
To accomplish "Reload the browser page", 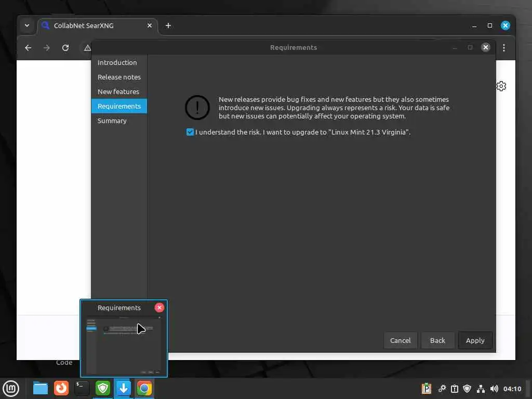I will [65, 48].
